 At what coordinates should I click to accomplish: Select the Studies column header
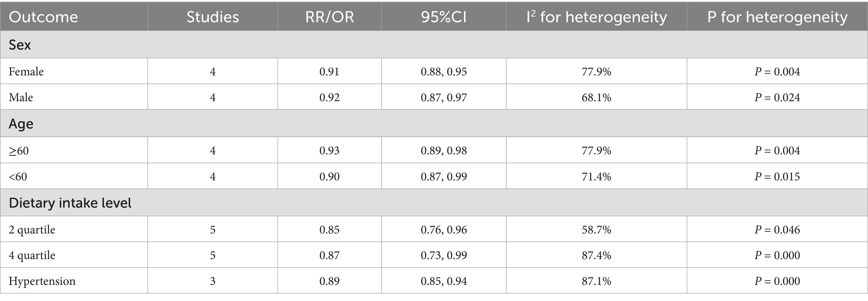212,17
